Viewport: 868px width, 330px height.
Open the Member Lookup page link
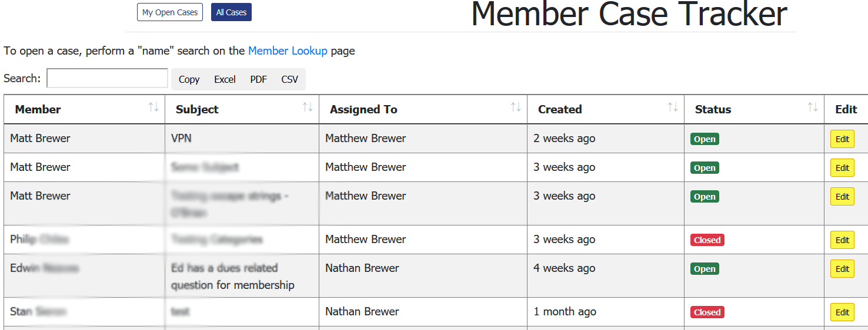[x=288, y=50]
